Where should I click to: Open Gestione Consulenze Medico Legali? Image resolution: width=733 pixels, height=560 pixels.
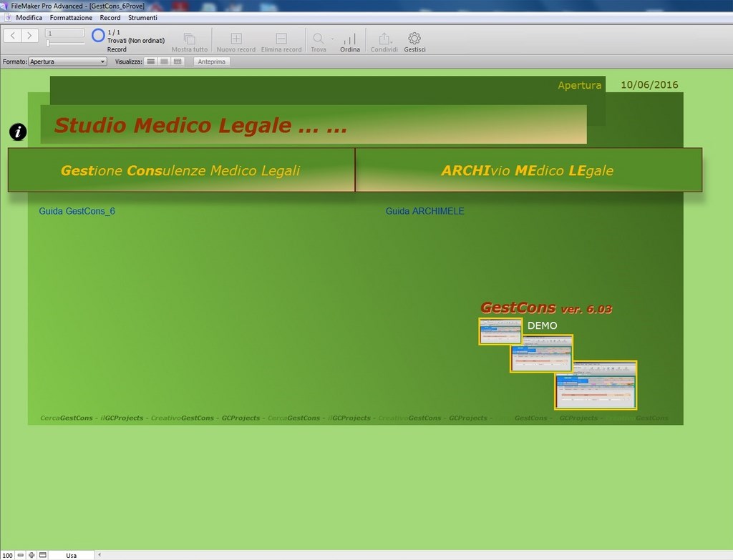pos(181,170)
